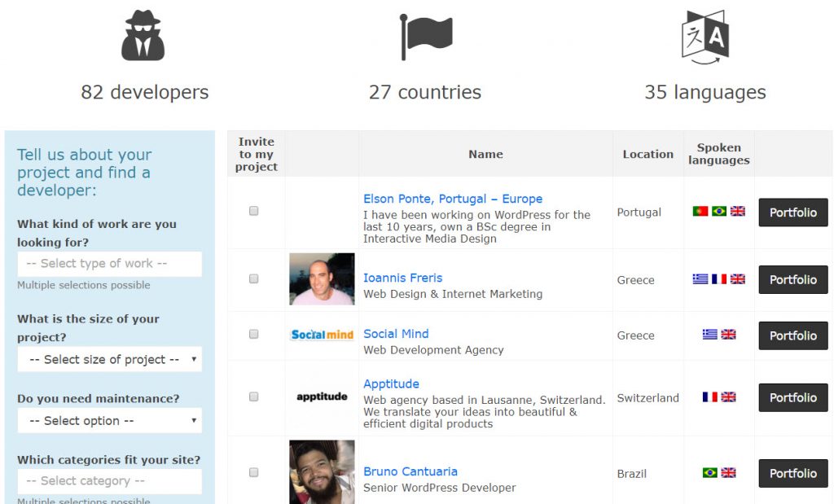The height and width of the screenshot is (504, 834).
Task: Click the Greek flag in Ioannis Freris row
Action: (x=700, y=279)
